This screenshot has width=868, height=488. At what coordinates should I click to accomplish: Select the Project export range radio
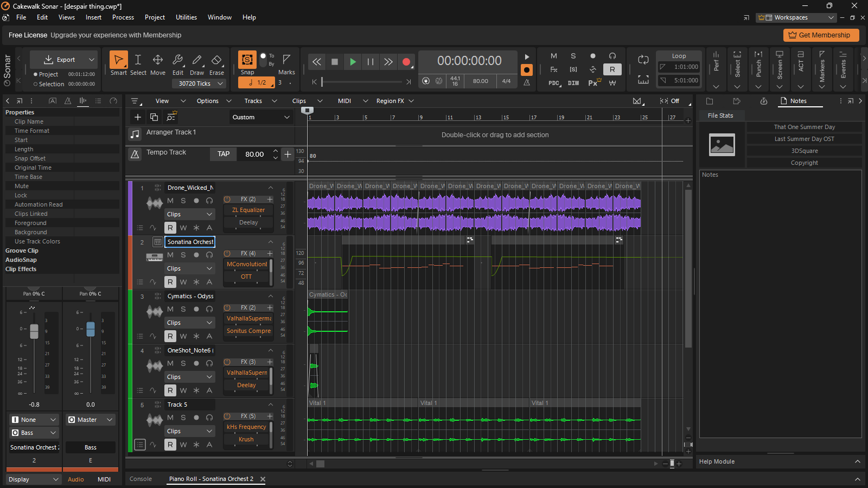click(36, 74)
